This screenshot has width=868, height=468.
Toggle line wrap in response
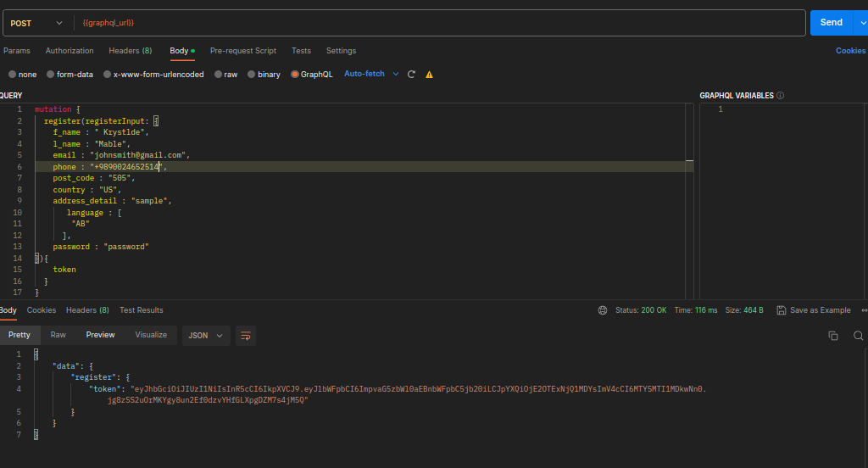(246, 336)
